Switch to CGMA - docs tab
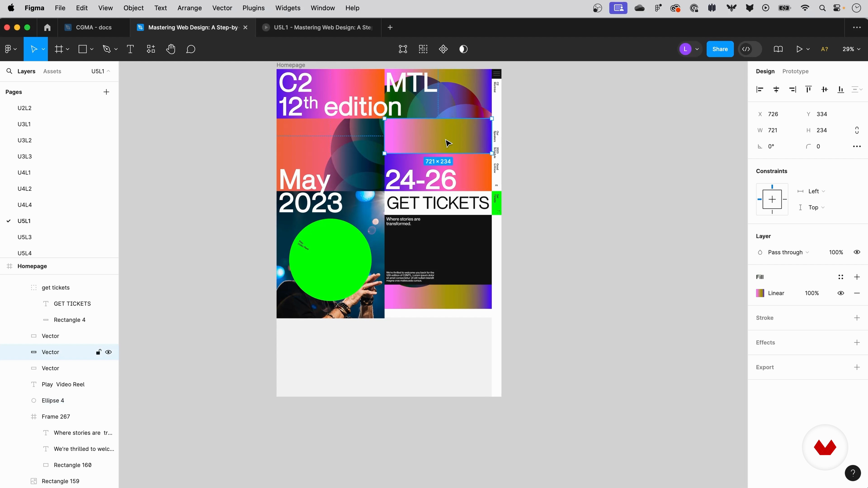 93,27
